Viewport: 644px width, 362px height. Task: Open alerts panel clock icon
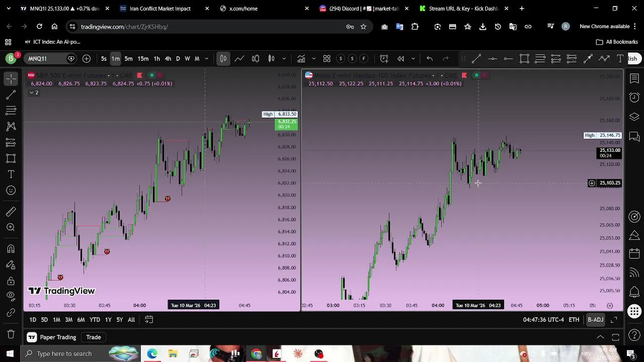coord(634,98)
